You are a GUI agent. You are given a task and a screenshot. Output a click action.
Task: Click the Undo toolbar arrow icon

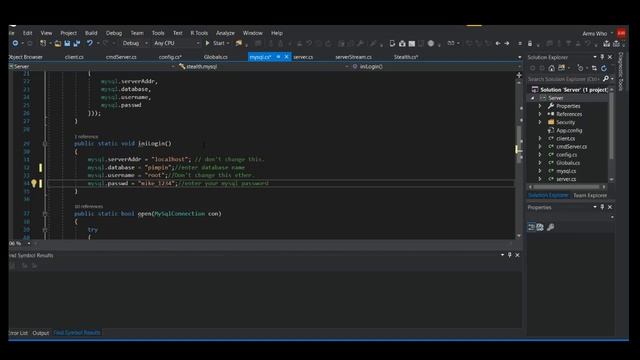(89, 43)
